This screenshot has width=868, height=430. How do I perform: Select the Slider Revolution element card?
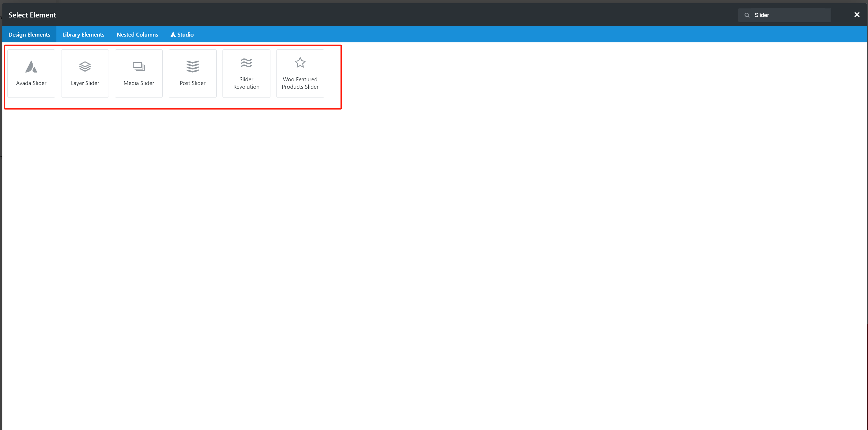click(x=246, y=73)
